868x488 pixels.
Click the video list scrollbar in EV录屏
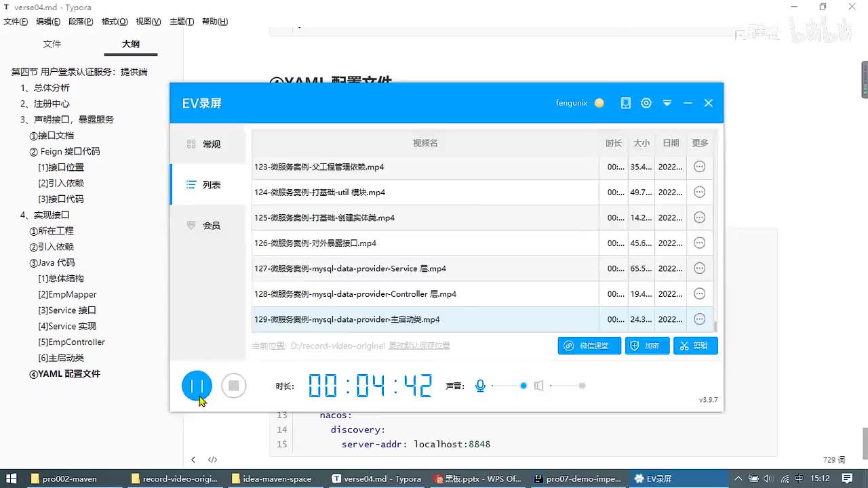click(715, 327)
